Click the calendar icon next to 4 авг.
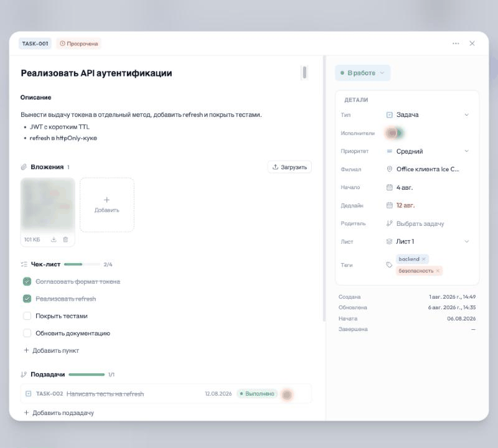The height and width of the screenshot is (448, 498). coord(390,187)
